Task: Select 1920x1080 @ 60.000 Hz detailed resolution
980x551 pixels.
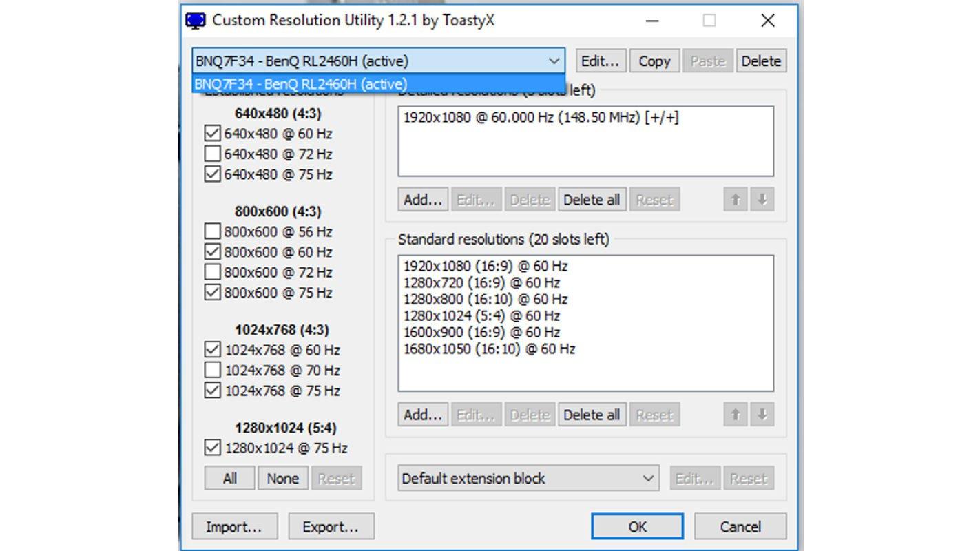Action: tap(541, 118)
